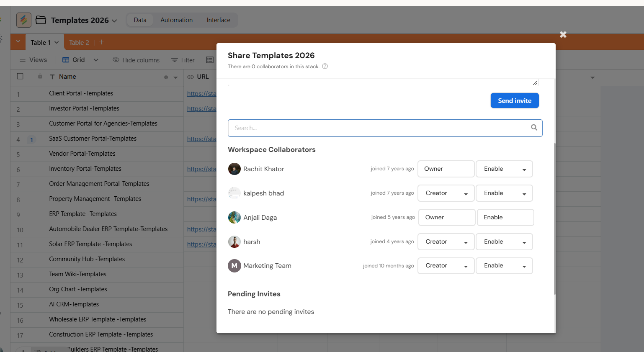Click the Stackby logo icon
The height and width of the screenshot is (352, 644).
24,20
